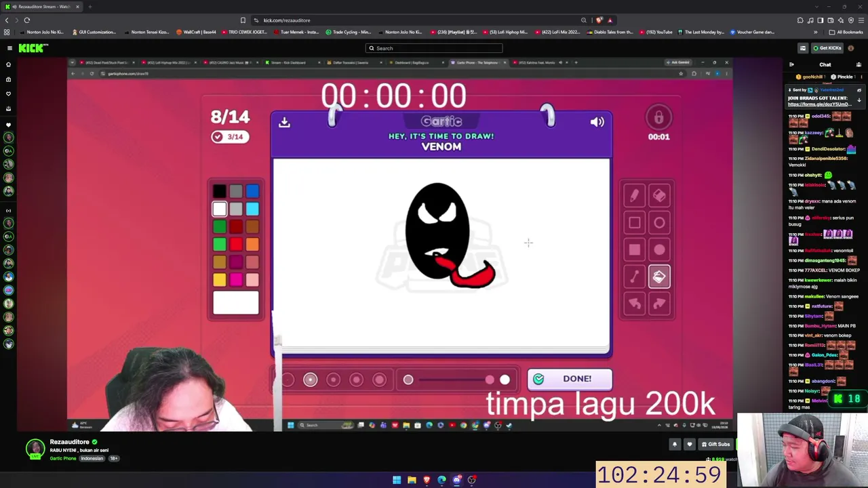Click the browser address bar URL

[x=287, y=20]
